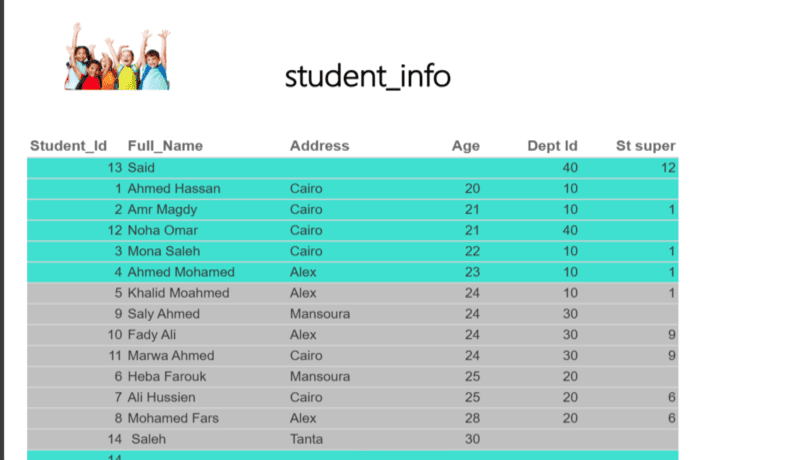Click the Age column header
This screenshot has width=800, height=460.
tap(465, 146)
